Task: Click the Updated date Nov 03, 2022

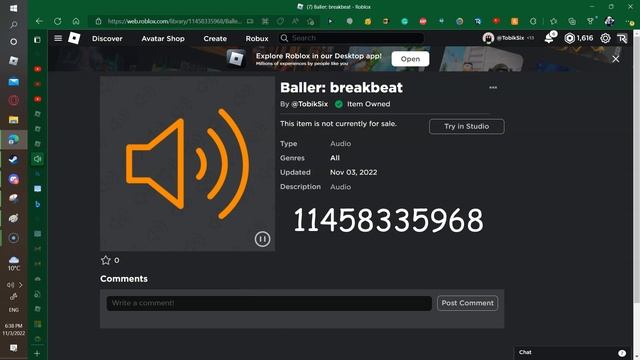Action: 353,172
